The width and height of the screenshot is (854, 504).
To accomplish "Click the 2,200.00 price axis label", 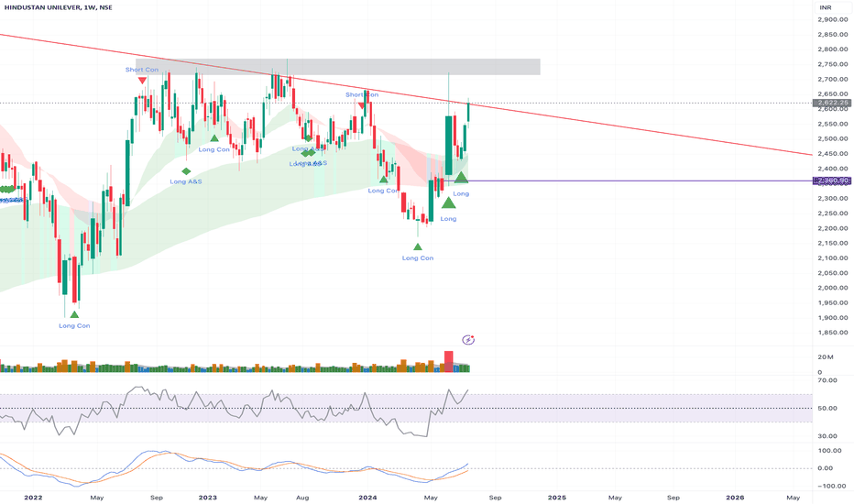I will (833, 228).
